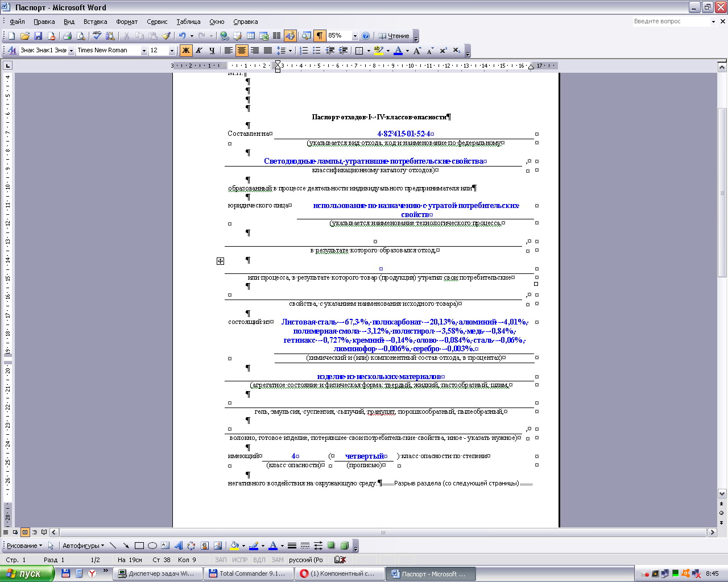The image size is (728, 582).
Task: Insert a table using the toolbar icon
Action: pyautogui.click(x=250, y=36)
